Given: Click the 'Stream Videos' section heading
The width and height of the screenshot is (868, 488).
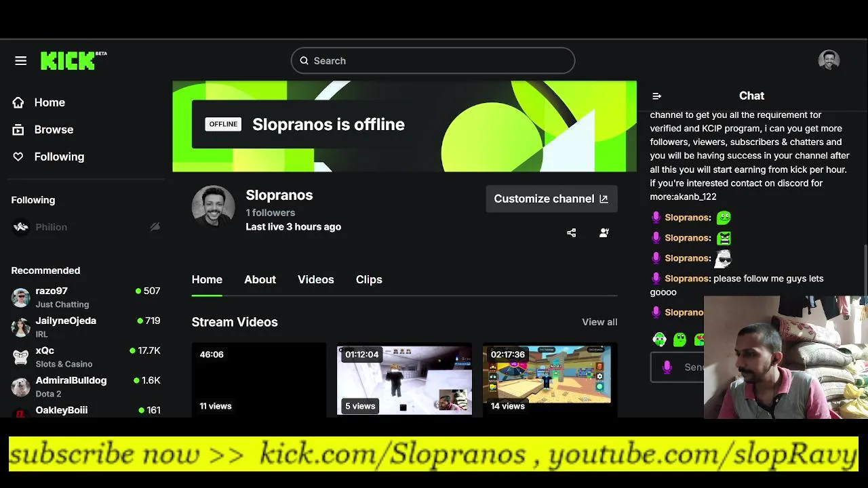Looking at the screenshot, I should (235, 322).
